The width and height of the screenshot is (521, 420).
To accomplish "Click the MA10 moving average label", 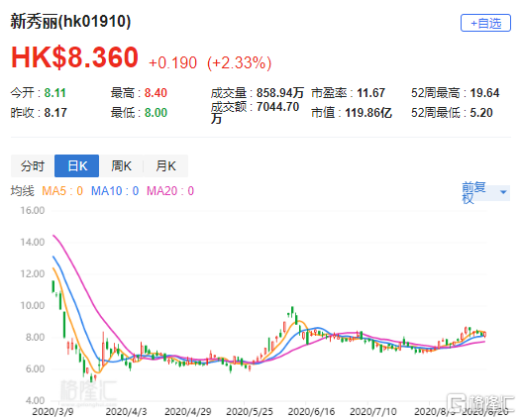I will [x=115, y=191].
